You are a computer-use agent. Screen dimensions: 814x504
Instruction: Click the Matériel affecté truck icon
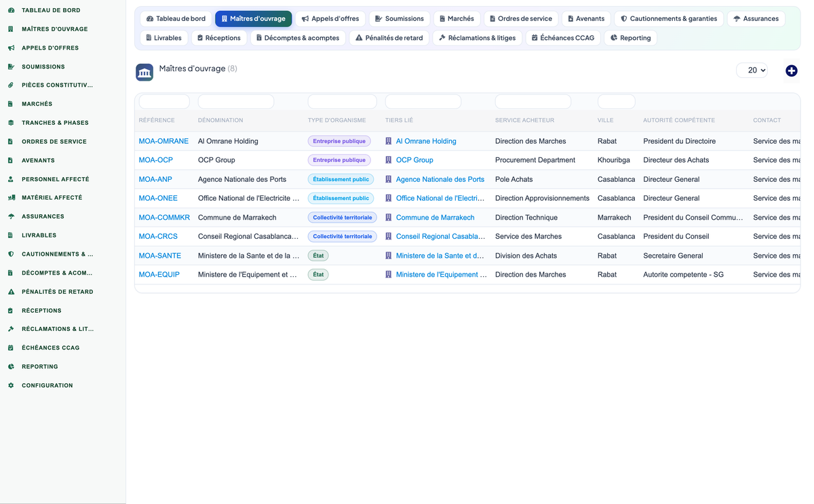click(x=11, y=197)
